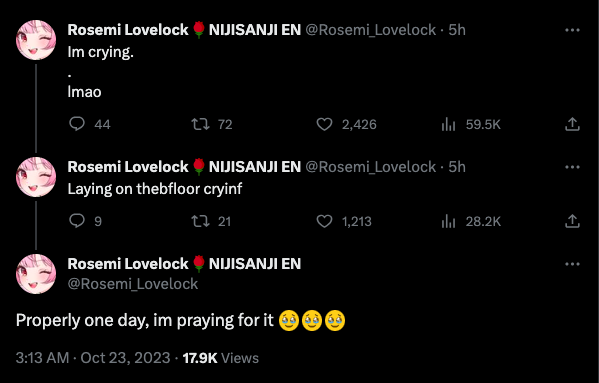Open more options on the main tweet

(x=572, y=264)
